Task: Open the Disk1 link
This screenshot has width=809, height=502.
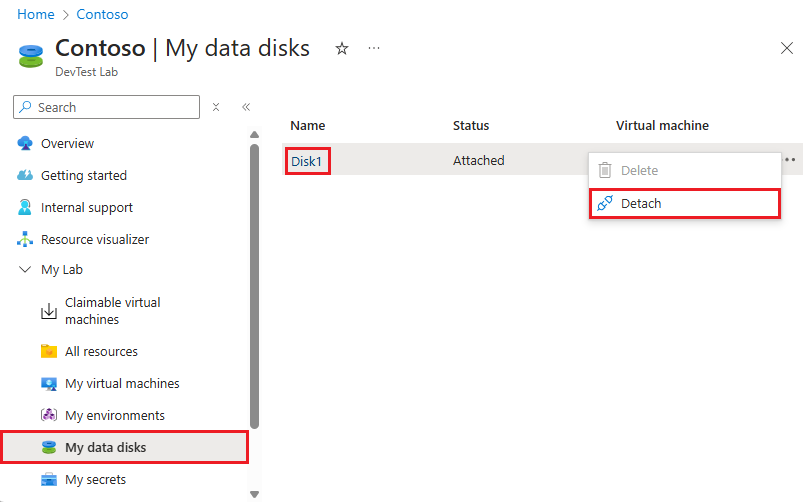Action: coord(308,161)
